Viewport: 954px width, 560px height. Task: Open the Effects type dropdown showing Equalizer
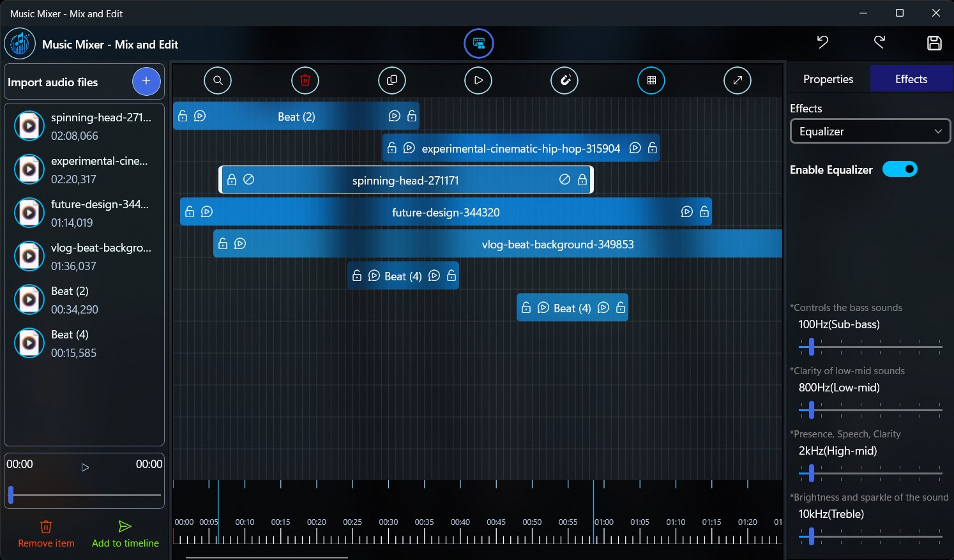(x=870, y=131)
